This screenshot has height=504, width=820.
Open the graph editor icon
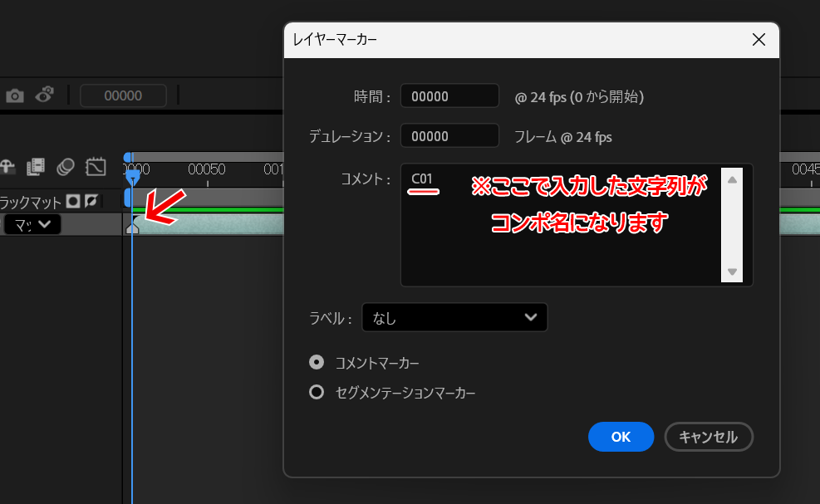tap(96, 167)
